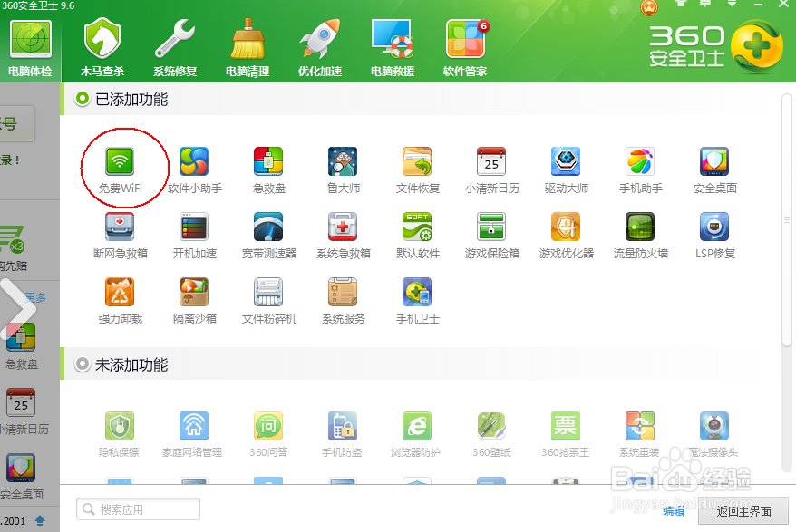
Task: Open 流量防火墙
Action: click(x=641, y=236)
